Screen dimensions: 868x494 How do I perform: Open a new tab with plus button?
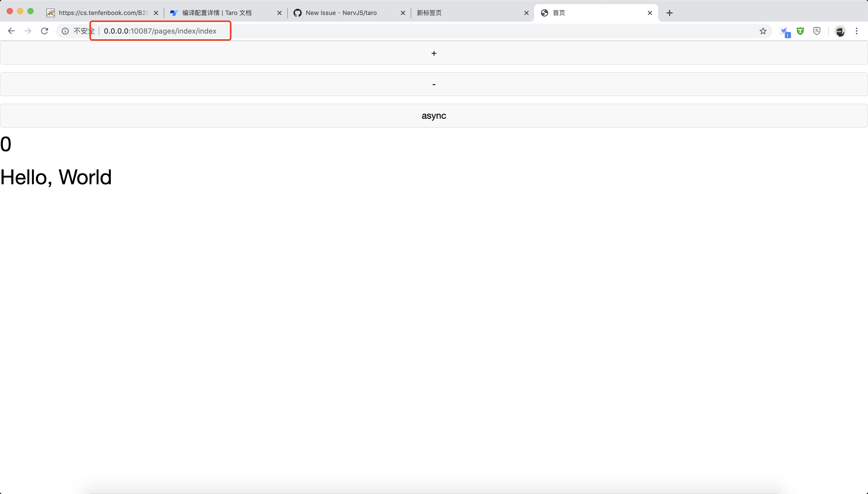[x=669, y=13]
